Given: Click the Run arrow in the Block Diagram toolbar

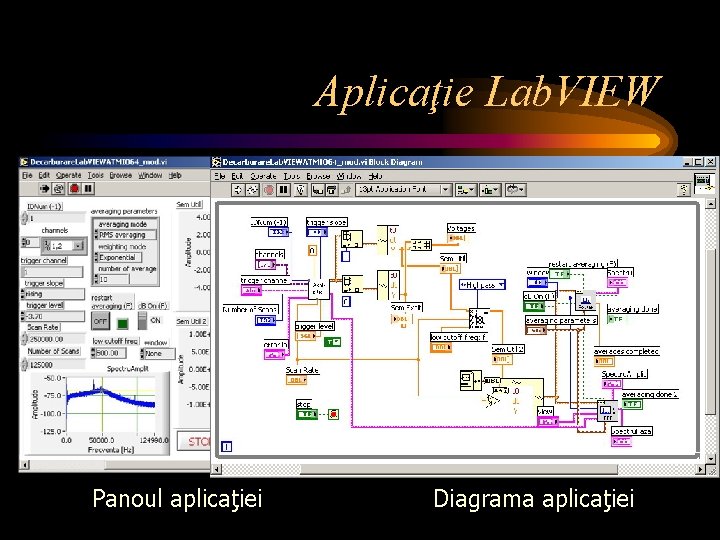Looking at the screenshot, I should (237, 190).
